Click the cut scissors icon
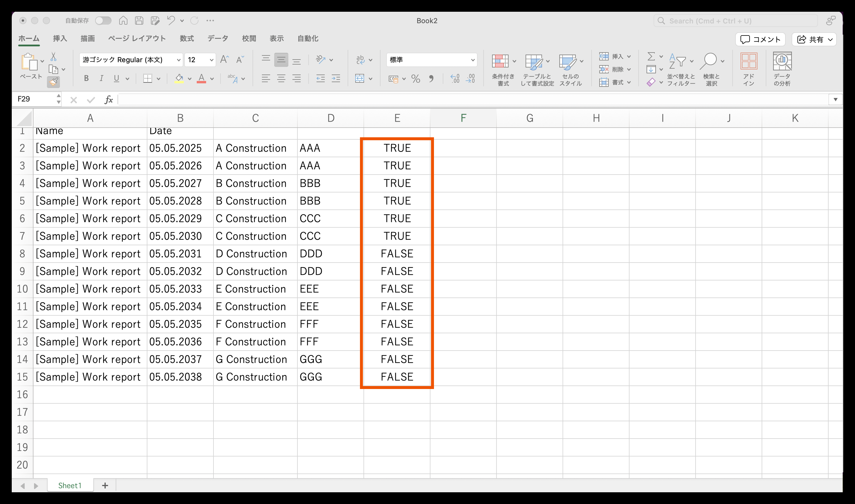 tap(53, 57)
